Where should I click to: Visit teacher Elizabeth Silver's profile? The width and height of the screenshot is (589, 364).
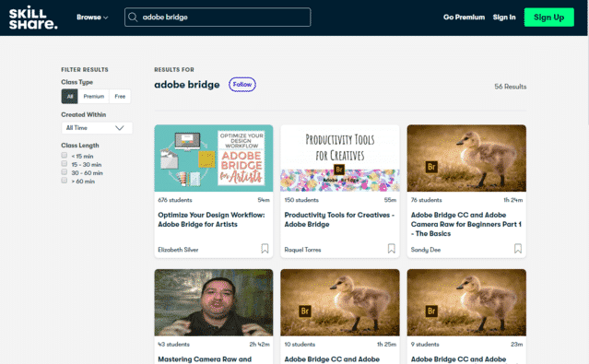pos(178,250)
